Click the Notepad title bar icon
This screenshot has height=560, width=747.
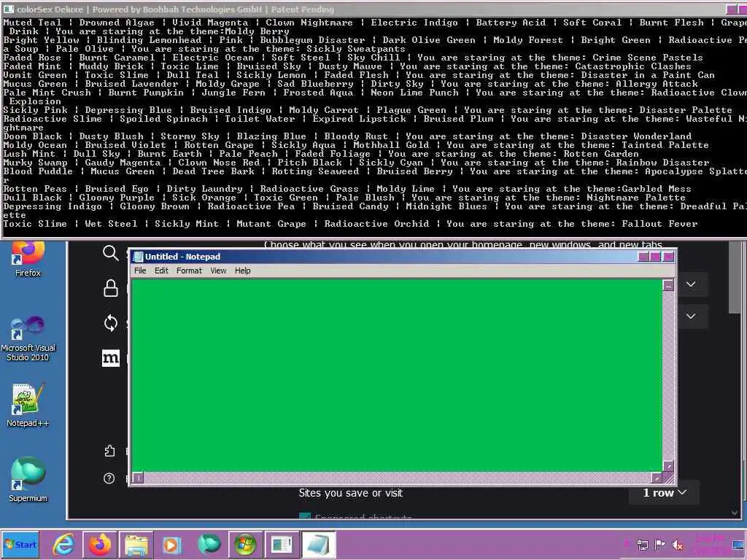tap(138, 257)
